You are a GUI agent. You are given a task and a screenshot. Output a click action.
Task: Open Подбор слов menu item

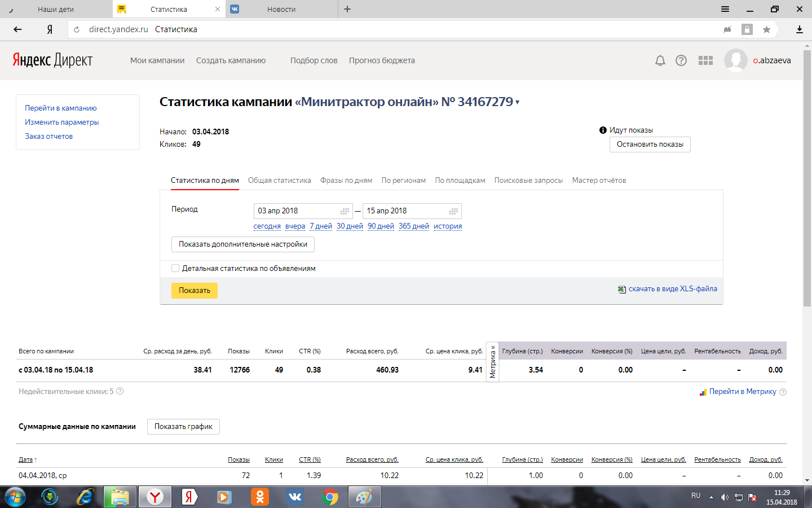(314, 60)
